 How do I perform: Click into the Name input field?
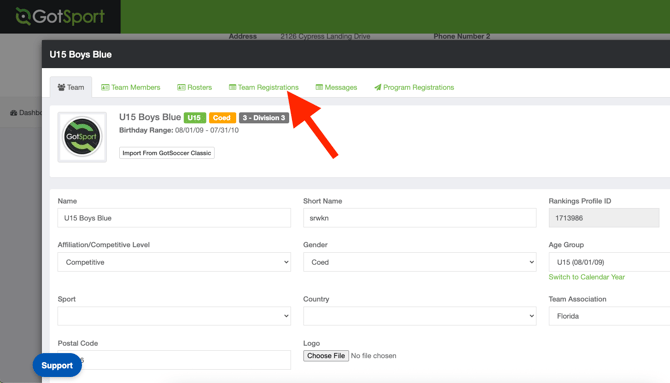(x=174, y=218)
